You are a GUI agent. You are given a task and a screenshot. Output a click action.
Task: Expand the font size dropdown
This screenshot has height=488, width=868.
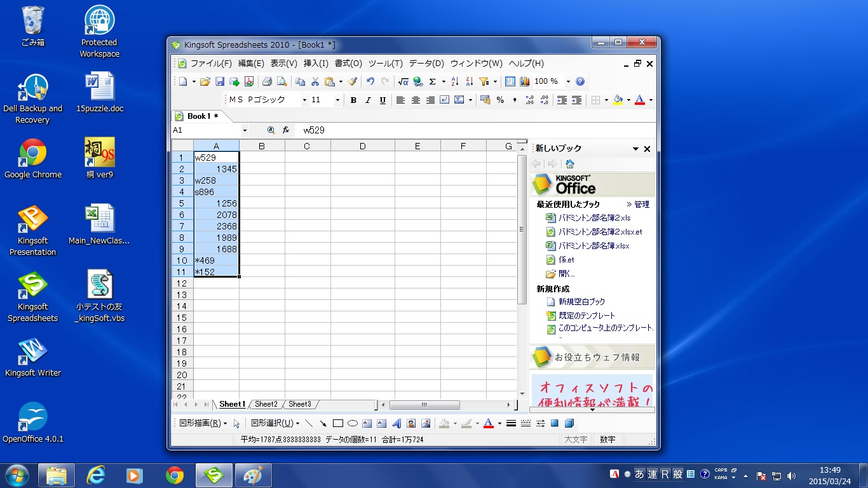[337, 100]
